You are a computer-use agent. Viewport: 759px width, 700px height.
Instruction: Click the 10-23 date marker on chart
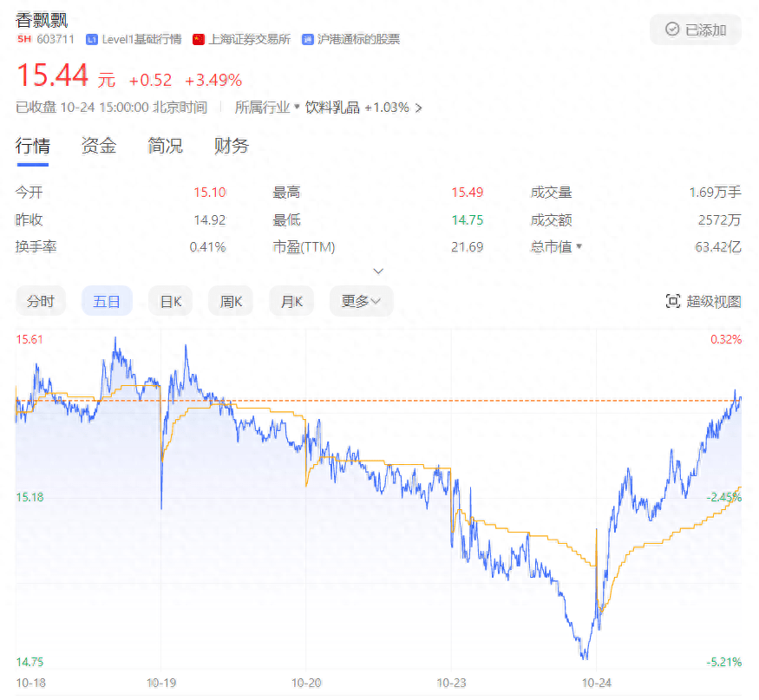(451, 683)
